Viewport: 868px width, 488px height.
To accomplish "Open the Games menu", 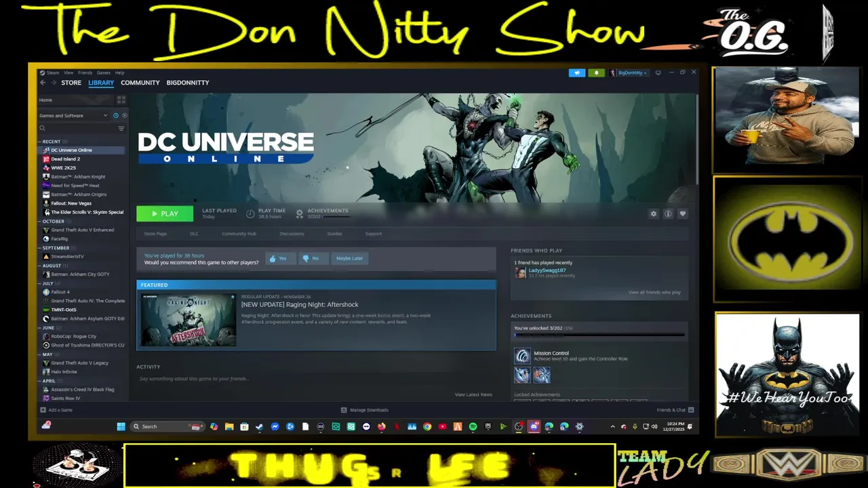I will tap(103, 73).
